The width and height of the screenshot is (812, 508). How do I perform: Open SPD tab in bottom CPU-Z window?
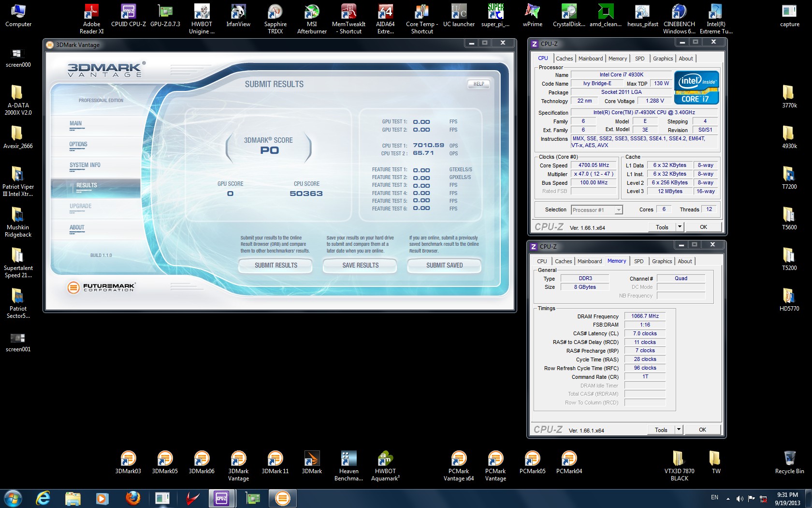638,261
